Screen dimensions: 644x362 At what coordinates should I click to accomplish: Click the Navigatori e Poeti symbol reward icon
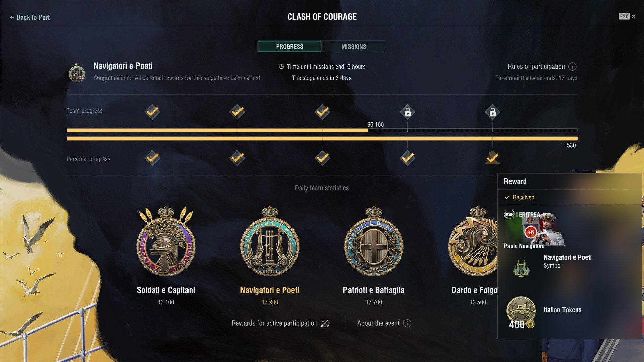[x=521, y=268]
